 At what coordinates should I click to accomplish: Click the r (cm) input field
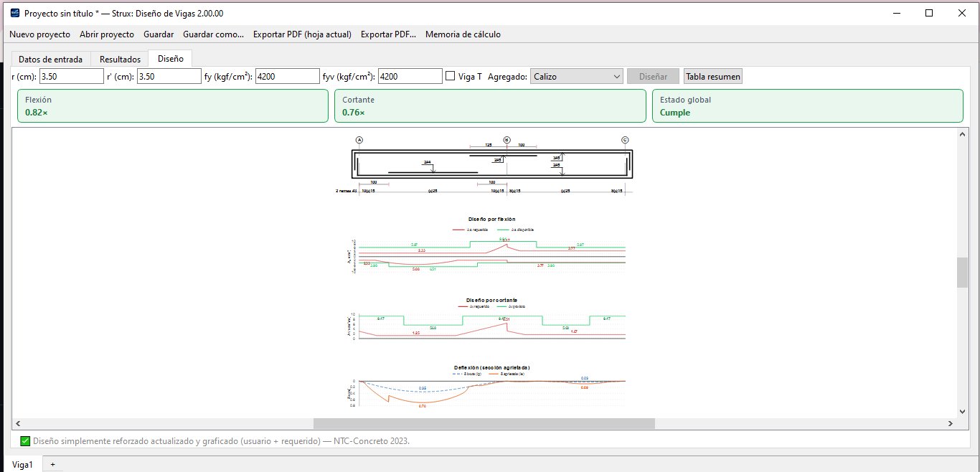click(x=72, y=76)
